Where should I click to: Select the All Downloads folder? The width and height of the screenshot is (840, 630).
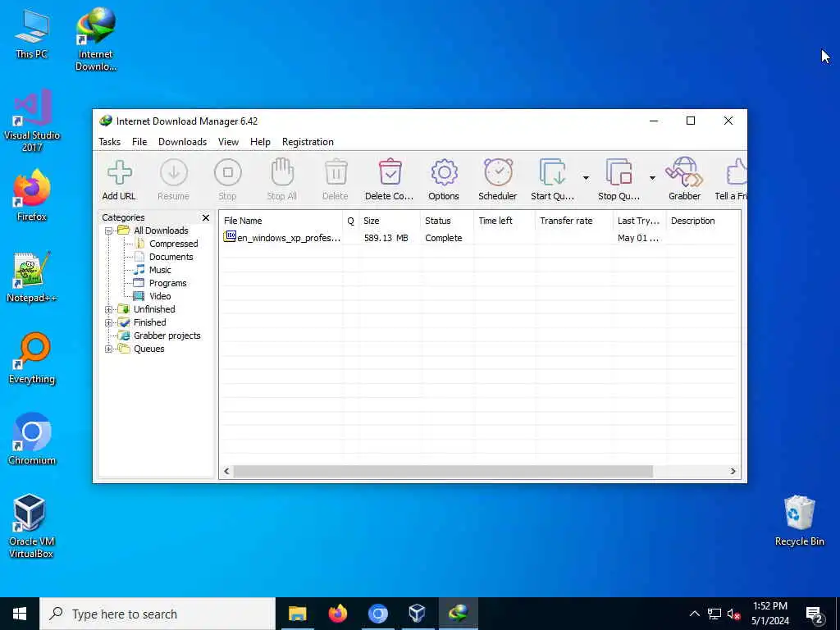161,231
